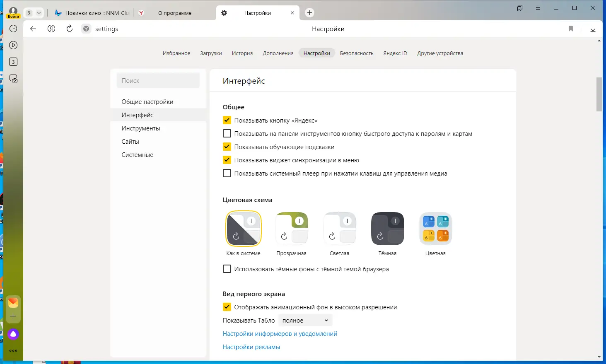Open the video player icon in the side panel
This screenshot has width=606, height=364.
pyautogui.click(x=13, y=45)
